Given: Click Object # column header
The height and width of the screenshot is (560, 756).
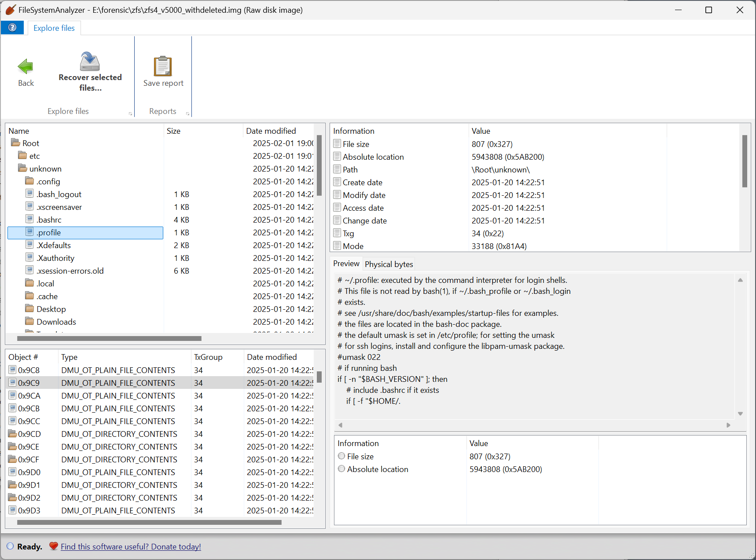Looking at the screenshot, I should (32, 357).
